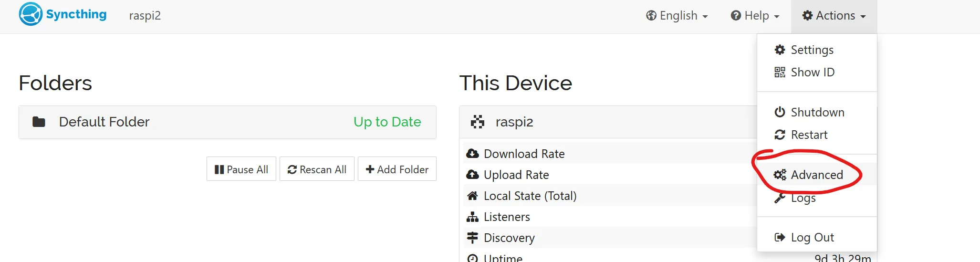Click the Local State home icon
This screenshot has width=980, height=262.
tap(472, 196)
